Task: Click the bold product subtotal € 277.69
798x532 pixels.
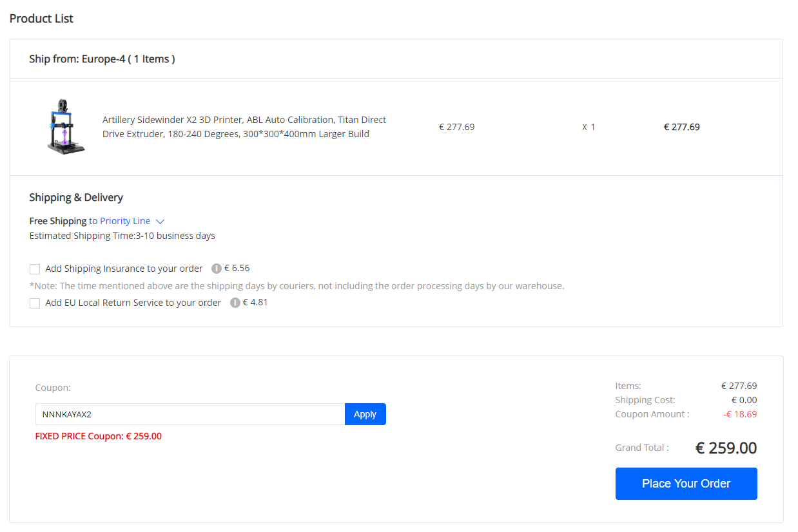Action: point(682,127)
